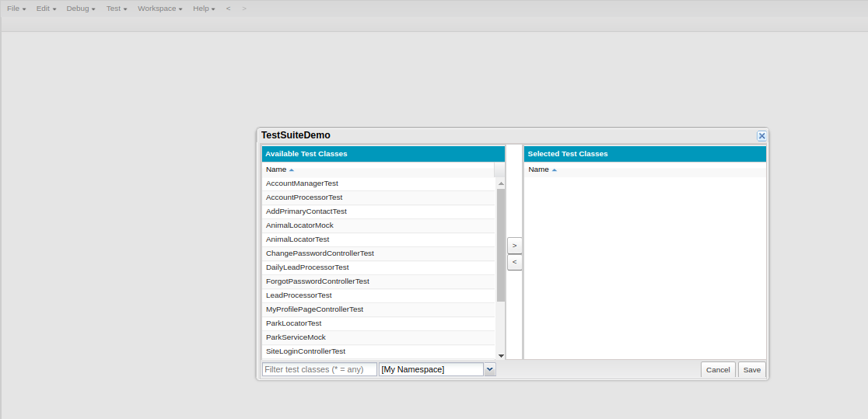Image resolution: width=868 pixels, height=419 pixels.
Task: Select AccountManagerTest in the available list
Action: coord(302,183)
